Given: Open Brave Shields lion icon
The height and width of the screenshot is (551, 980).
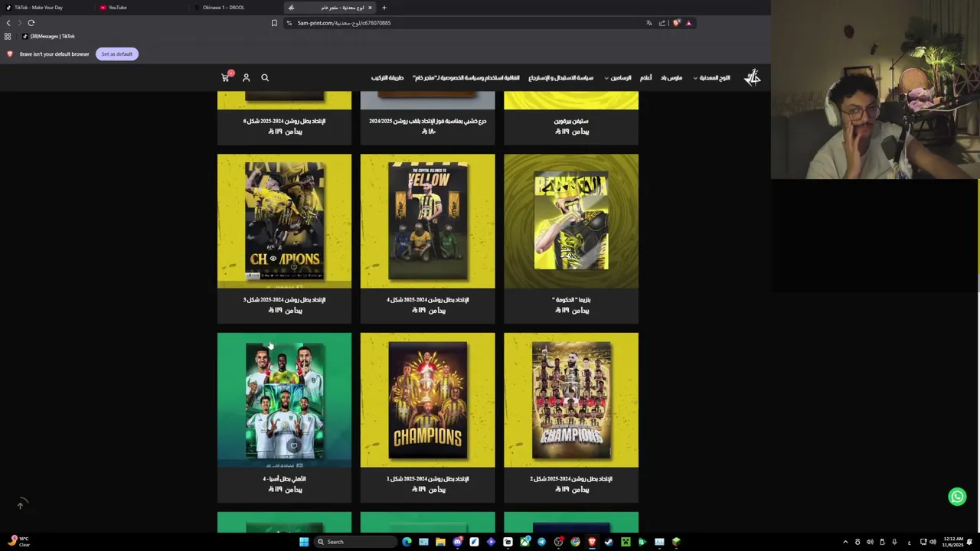Looking at the screenshot, I should click(x=676, y=23).
